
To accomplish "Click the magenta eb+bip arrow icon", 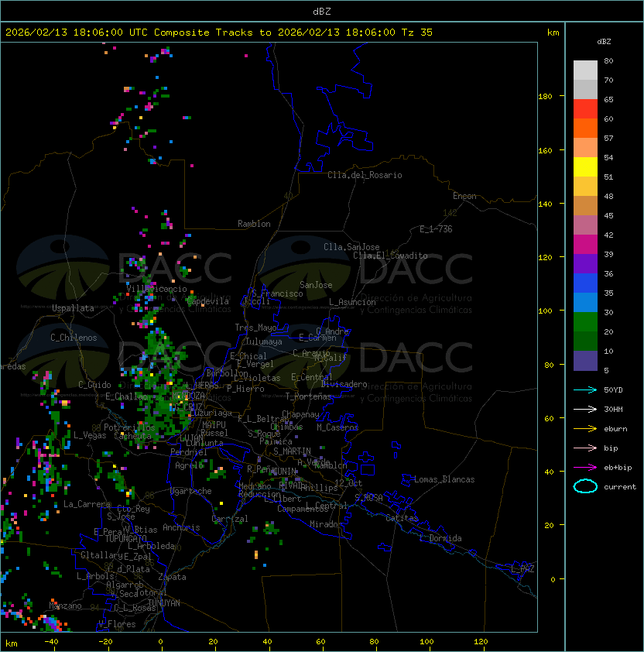I will [585, 468].
